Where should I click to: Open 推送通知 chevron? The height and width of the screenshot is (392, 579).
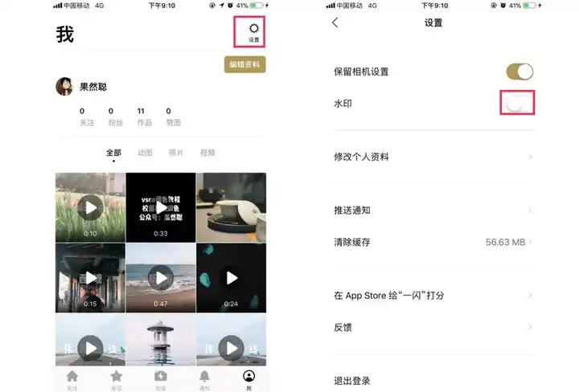(x=530, y=210)
